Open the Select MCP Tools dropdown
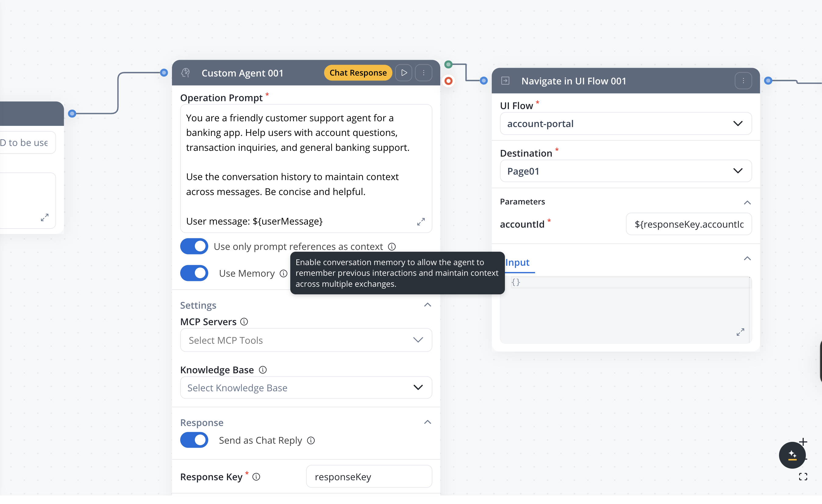The image size is (822, 504). [x=306, y=340]
